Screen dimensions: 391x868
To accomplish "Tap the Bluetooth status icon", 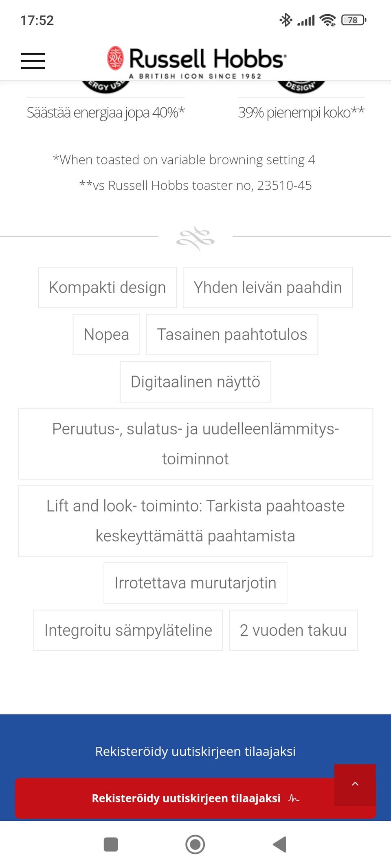I will (286, 20).
